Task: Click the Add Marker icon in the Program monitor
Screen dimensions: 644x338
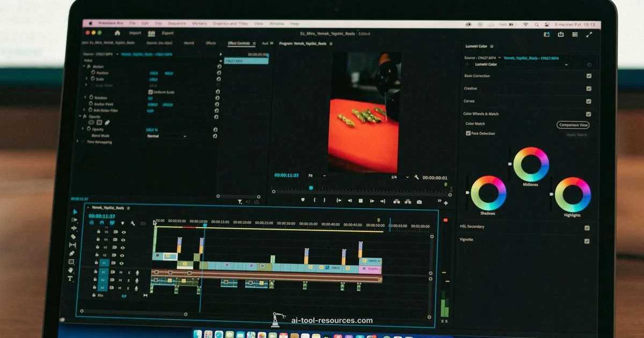Action: tap(303, 201)
